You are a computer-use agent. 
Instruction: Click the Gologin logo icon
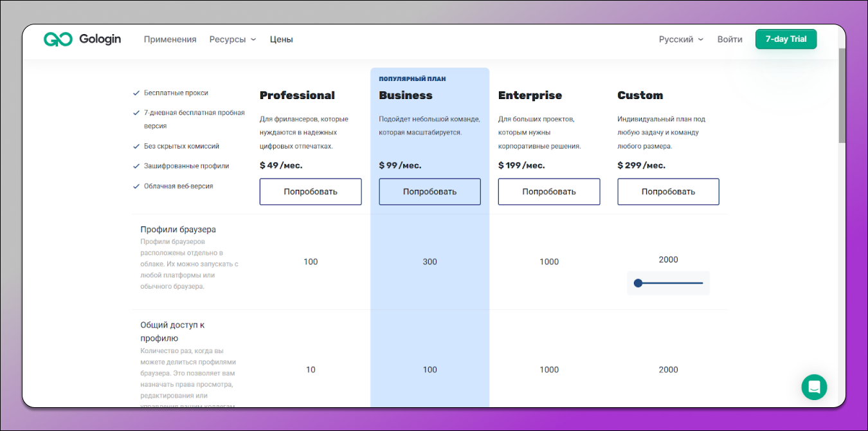[59, 39]
